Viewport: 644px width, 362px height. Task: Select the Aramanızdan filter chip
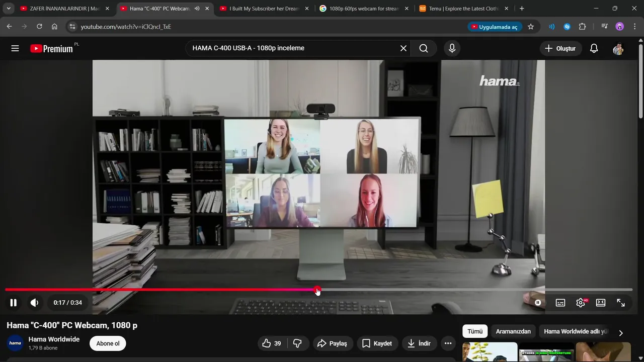(x=513, y=331)
